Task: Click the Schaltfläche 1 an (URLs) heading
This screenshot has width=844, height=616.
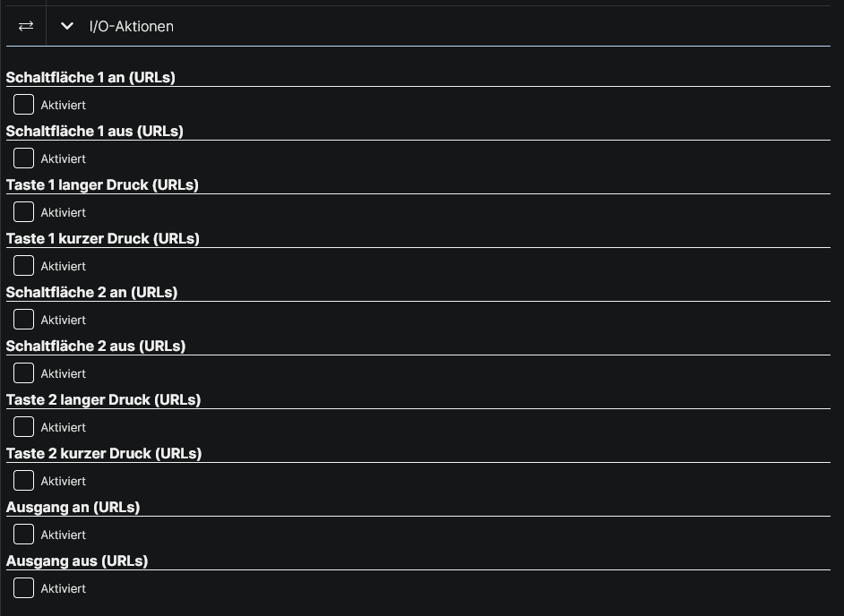Action: (x=90, y=78)
